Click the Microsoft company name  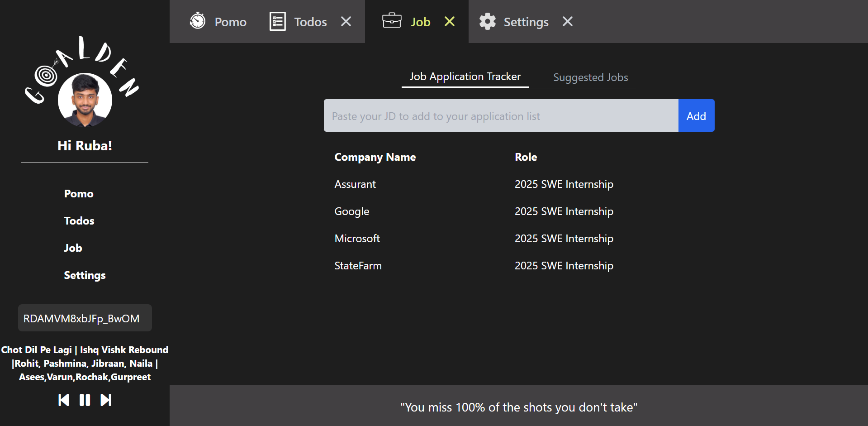coord(357,239)
